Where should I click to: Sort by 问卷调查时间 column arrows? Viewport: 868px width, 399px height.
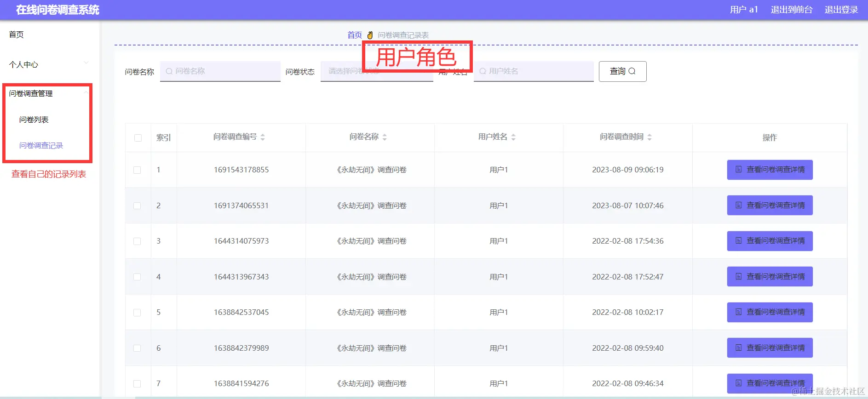coord(650,137)
